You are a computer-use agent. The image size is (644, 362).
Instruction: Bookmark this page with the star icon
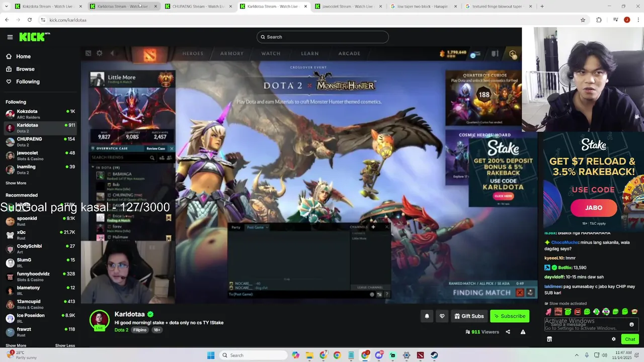583,20
